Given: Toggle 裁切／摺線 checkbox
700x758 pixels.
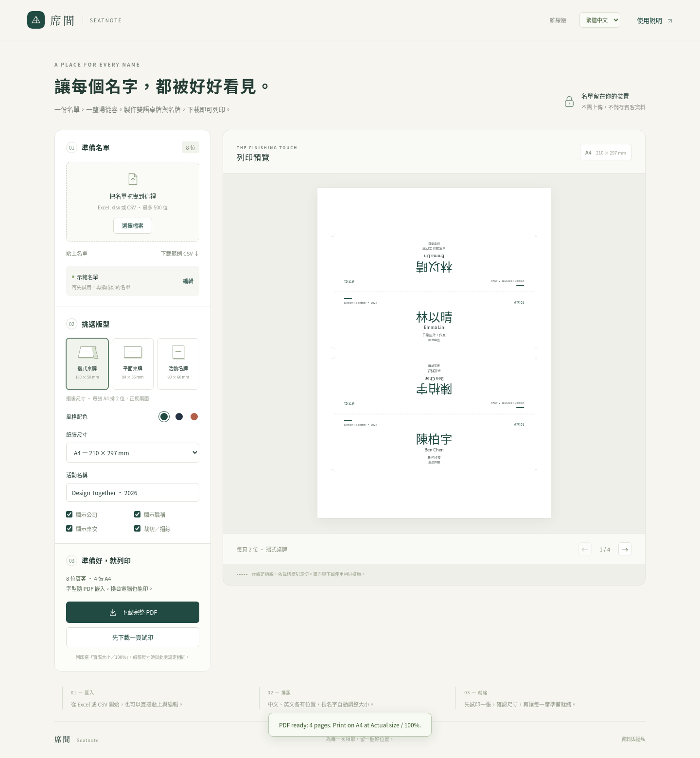Looking at the screenshot, I should 138,529.
